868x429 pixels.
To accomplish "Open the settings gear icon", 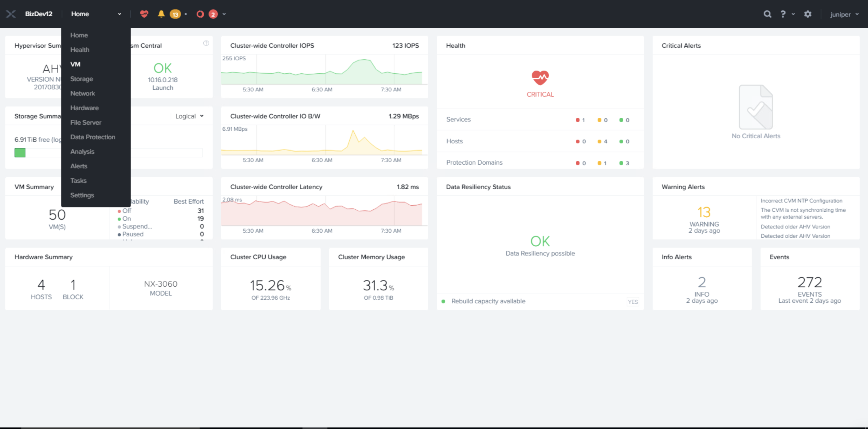I will click(x=808, y=14).
